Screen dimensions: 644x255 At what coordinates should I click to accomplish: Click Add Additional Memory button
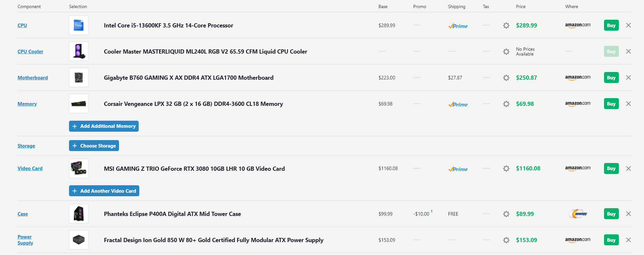tap(104, 126)
